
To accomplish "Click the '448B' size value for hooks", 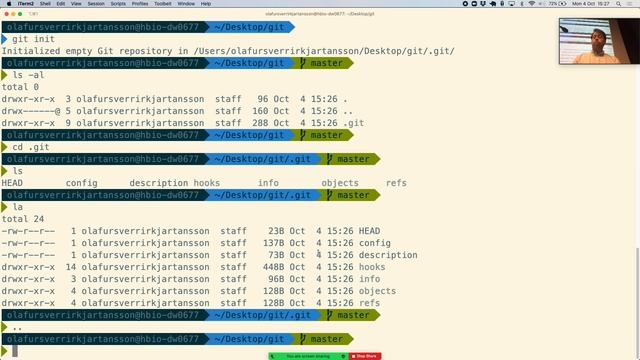I will coord(273,267).
